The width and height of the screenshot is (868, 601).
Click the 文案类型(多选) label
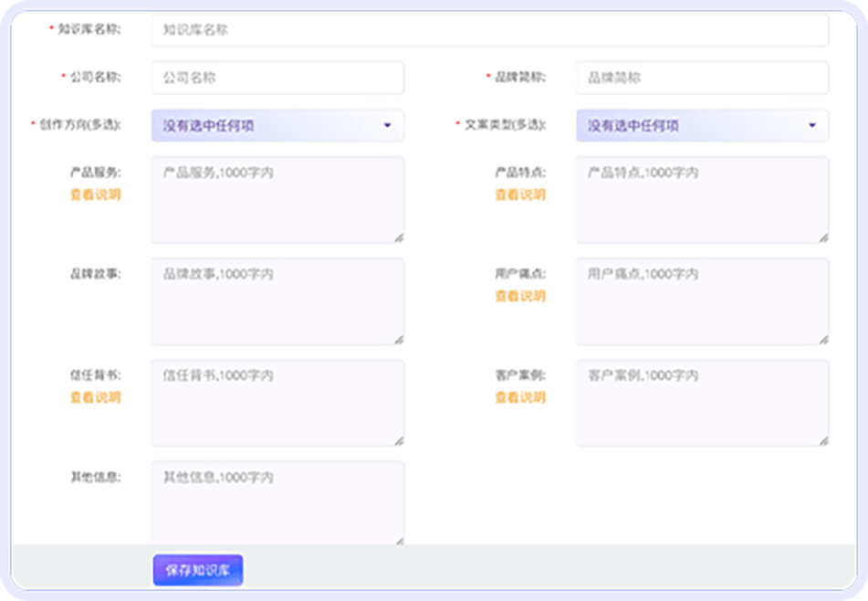[505, 125]
